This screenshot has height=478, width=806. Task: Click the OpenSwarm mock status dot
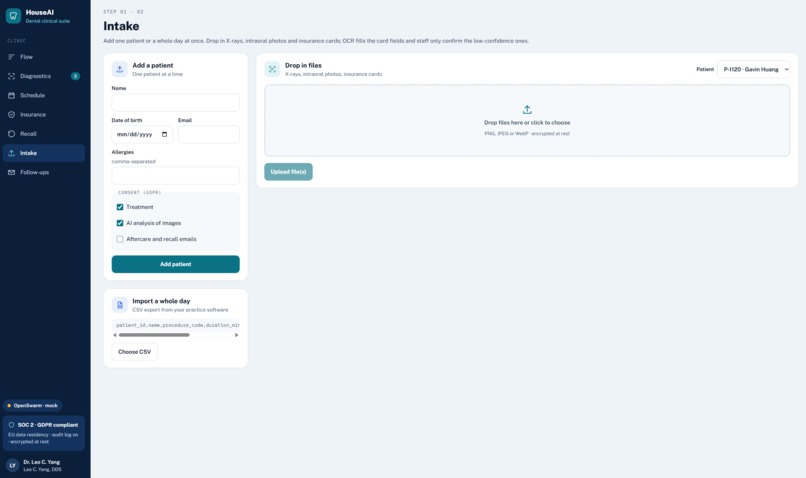point(9,406)
